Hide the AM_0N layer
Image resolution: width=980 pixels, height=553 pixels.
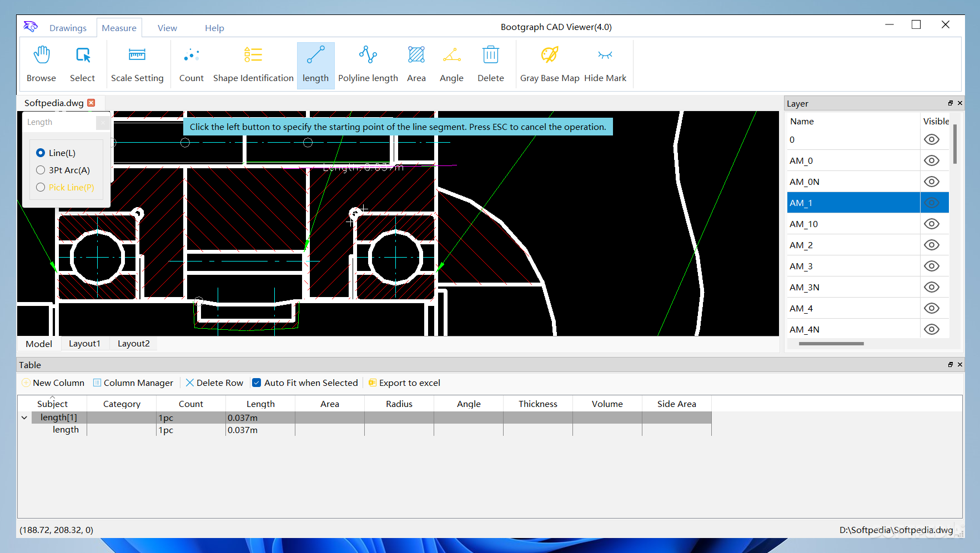coord(931,182)
